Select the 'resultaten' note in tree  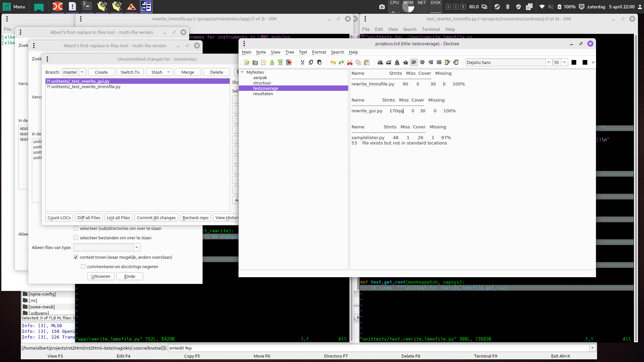click(263, 94)
